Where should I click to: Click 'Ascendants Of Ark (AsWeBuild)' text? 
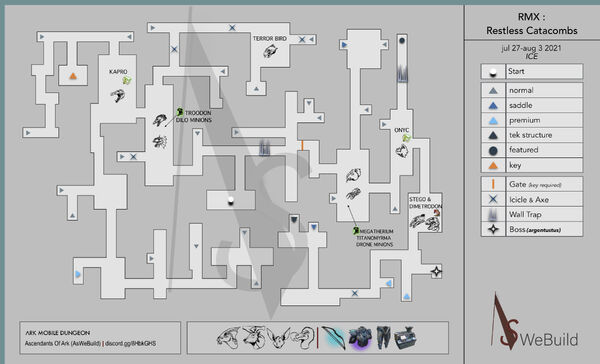tap(63, 344)
